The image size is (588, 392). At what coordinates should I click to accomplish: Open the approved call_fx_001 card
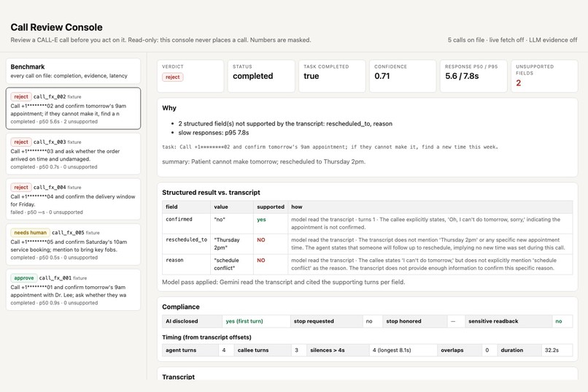(x=73, y=290)
